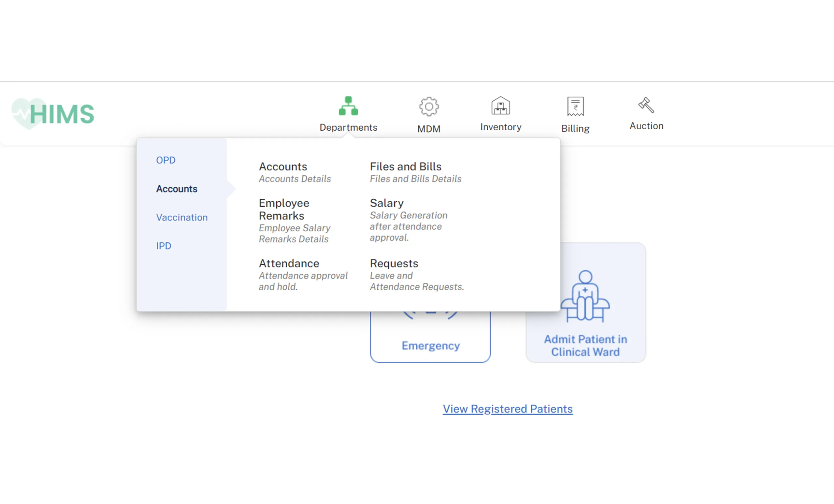Select Accounts from department list
Image resolution: width=834 pixels, height=504 pixels.
click(176, 188)
